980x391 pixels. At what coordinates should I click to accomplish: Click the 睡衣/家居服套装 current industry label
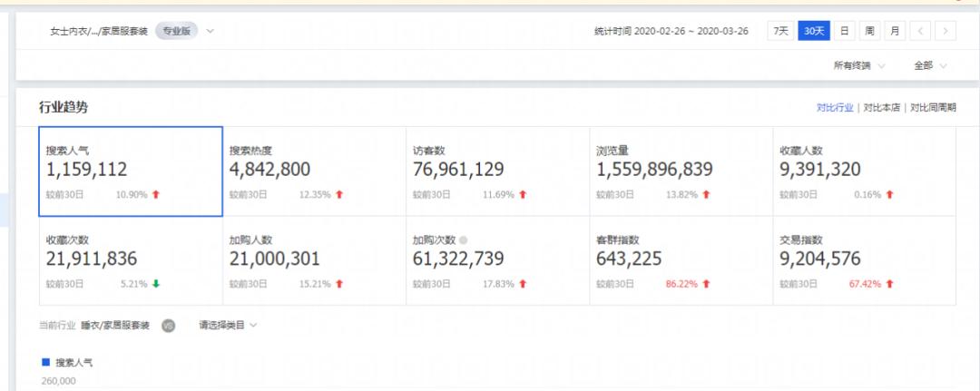click(x=115, y=326)
